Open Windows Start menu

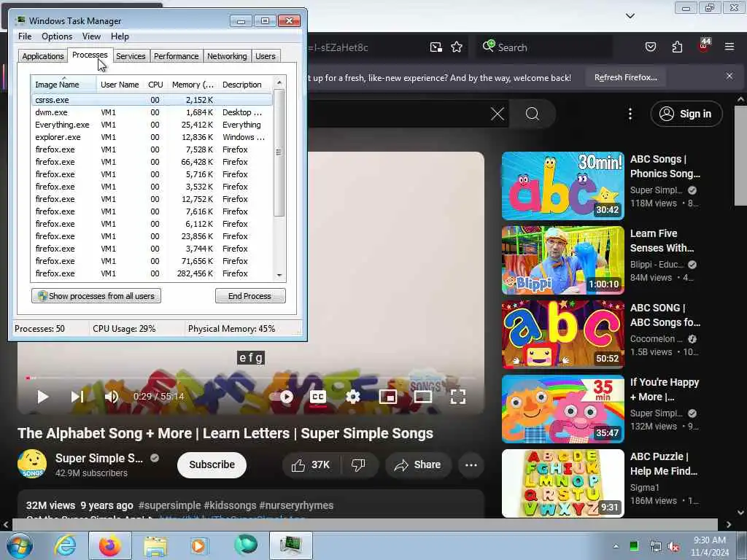[20, 545]
